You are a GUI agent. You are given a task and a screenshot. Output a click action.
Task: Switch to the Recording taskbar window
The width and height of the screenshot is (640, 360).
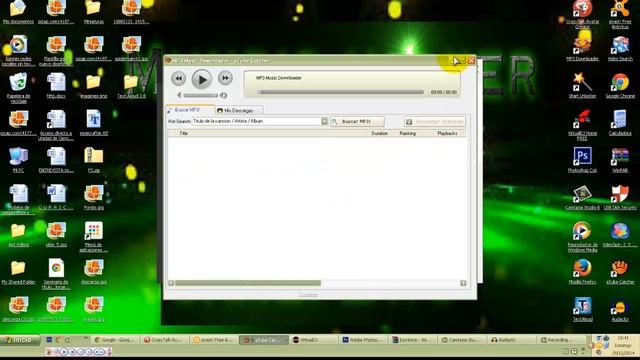click(562, 340)
